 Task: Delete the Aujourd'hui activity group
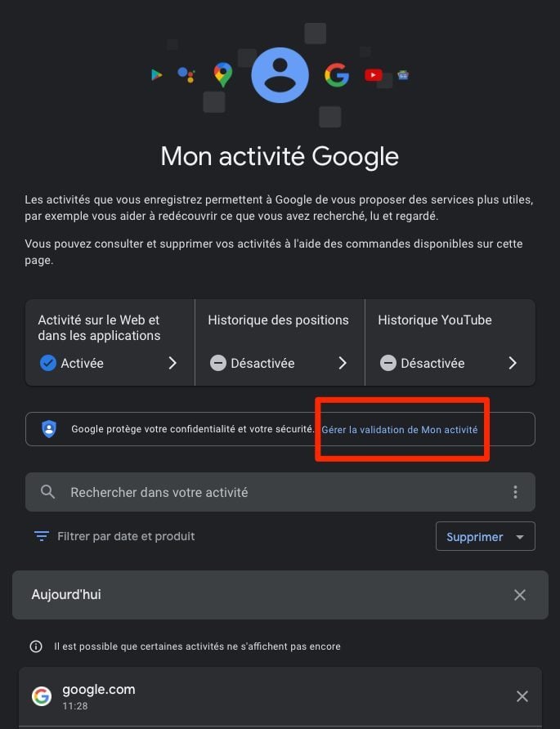(520, 595)
